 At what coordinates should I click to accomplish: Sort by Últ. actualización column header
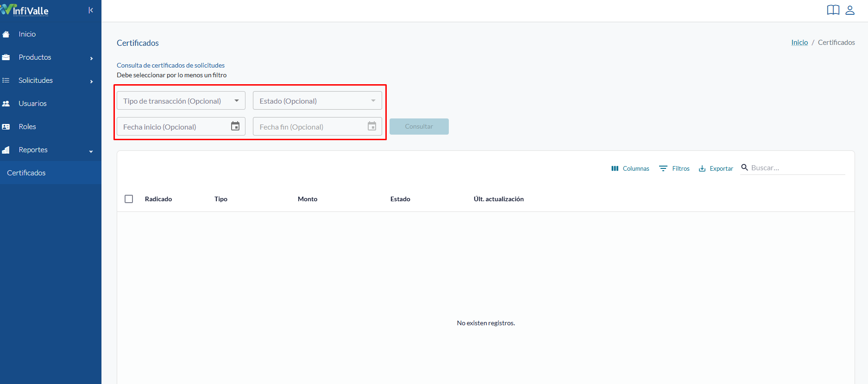click(x=499, y=199)
